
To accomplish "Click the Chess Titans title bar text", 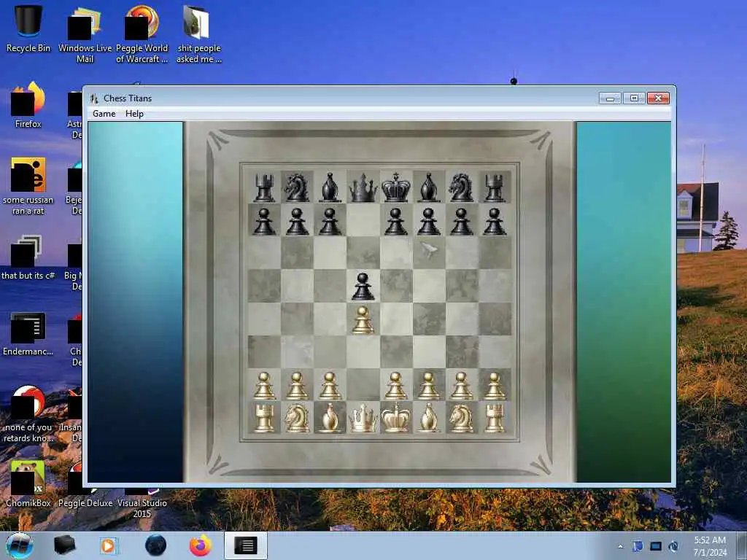I will coord(128,98).
